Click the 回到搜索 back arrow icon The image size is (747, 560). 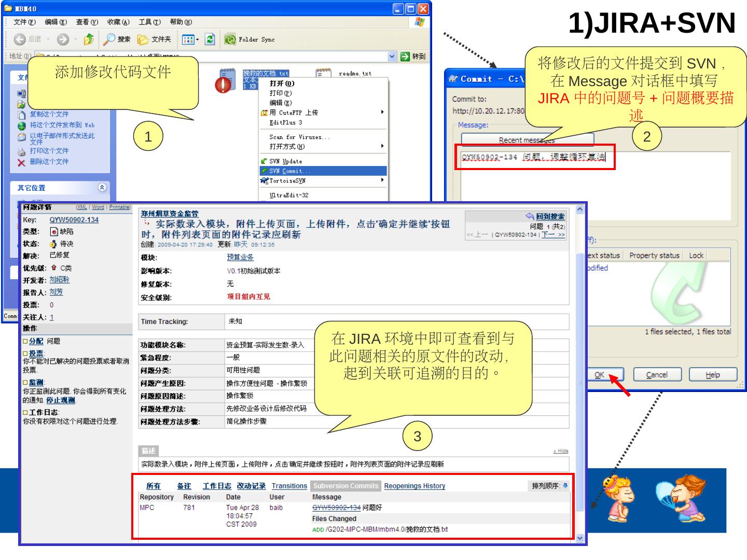tap(530, 216)
